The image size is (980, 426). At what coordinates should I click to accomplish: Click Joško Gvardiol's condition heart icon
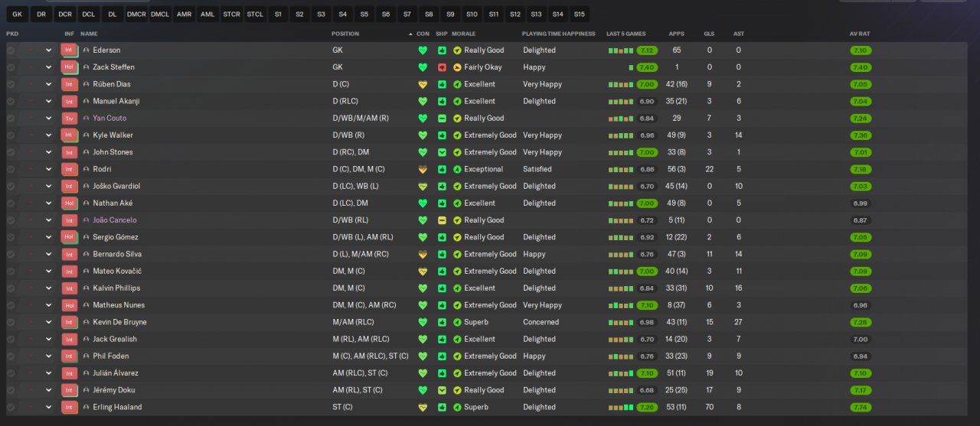tap(423, 186)
